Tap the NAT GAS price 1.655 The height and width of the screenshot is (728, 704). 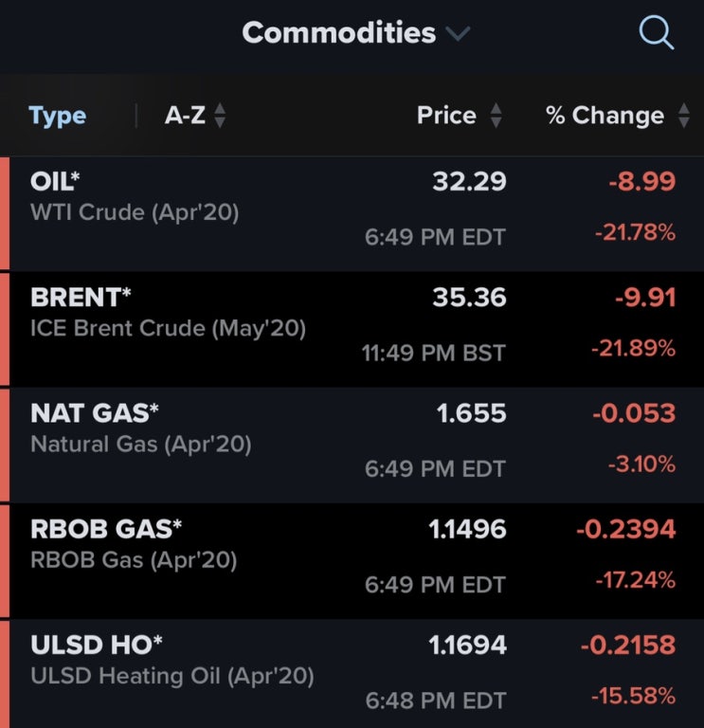[x=471, y=412]
